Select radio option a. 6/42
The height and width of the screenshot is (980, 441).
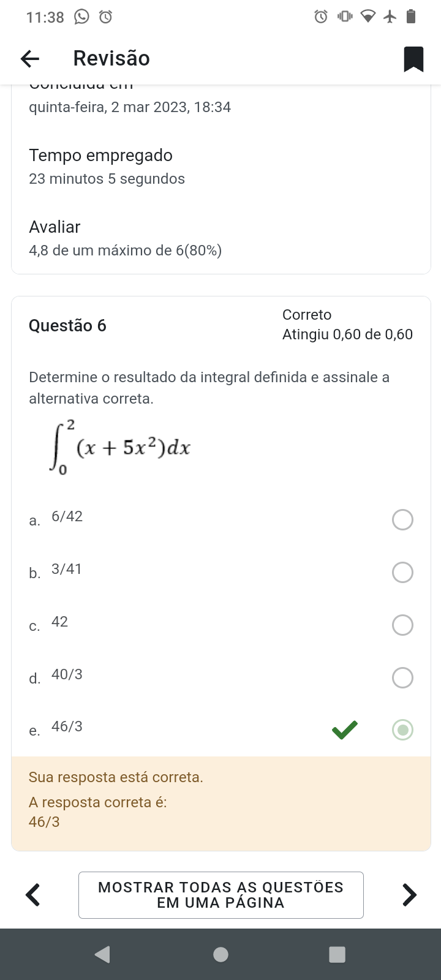tap(402, 520)
